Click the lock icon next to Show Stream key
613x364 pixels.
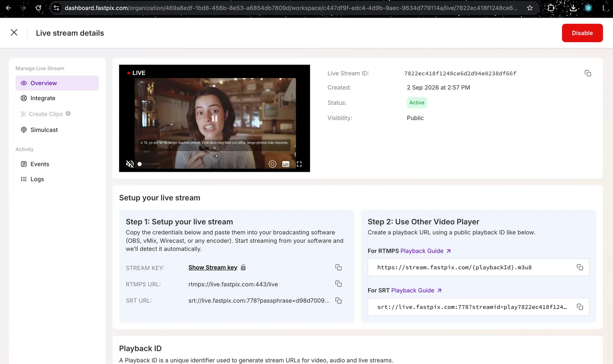243,267
